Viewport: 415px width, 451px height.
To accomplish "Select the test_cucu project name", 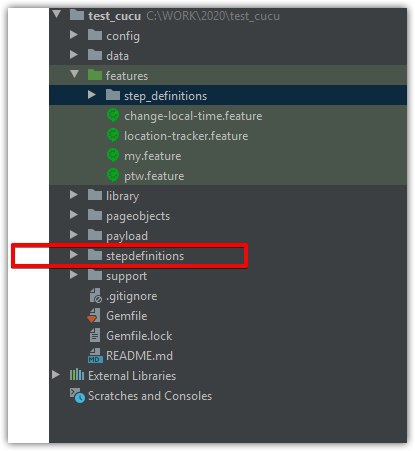I will tap(114, 16).
